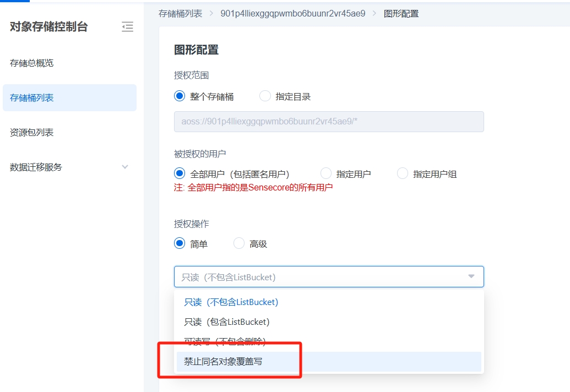Open the 存储总概览 page
The image size is (570, 392).
(32, 63)
